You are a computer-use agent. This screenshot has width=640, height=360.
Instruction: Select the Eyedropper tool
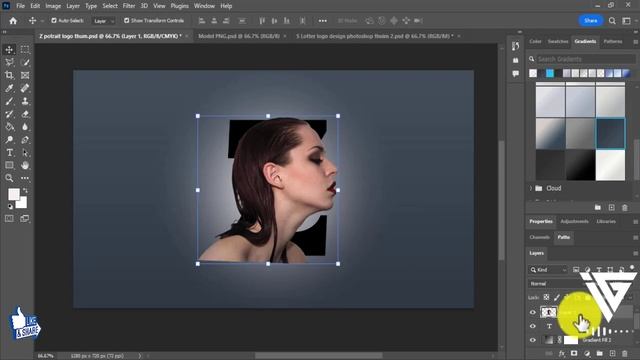pyautogui.click(x=9, y=88)
